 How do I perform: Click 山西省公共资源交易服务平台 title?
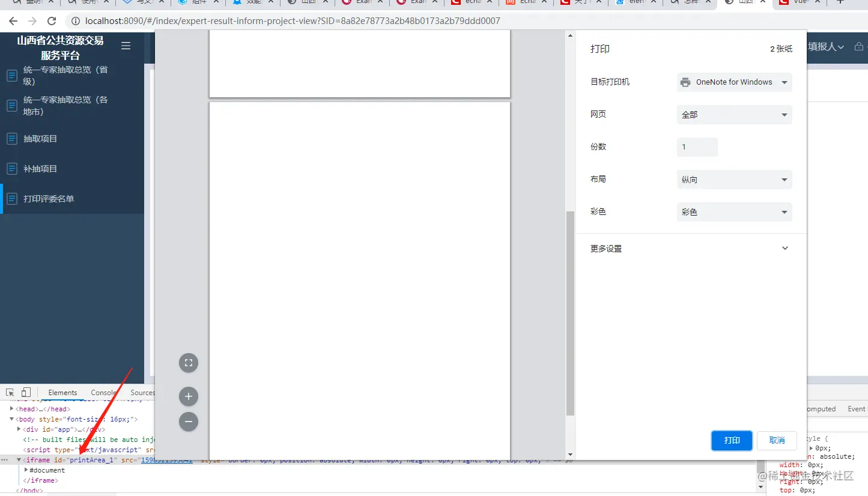[x=60, y=48]
